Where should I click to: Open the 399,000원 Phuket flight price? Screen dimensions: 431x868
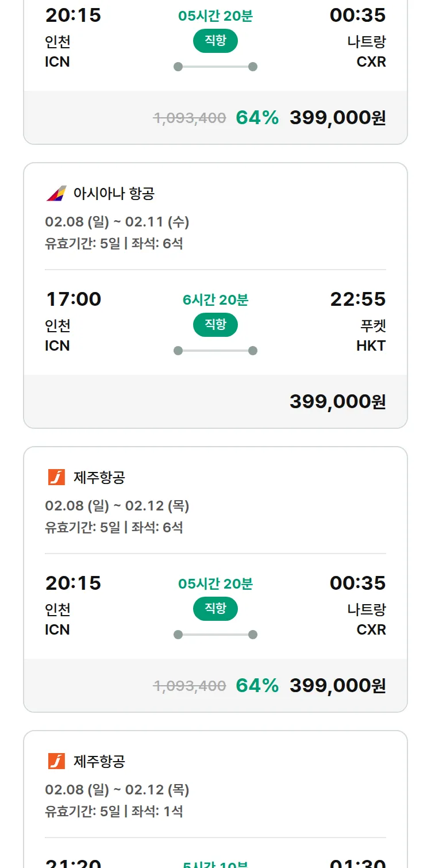pyautogui.click(x=337, y=402)
